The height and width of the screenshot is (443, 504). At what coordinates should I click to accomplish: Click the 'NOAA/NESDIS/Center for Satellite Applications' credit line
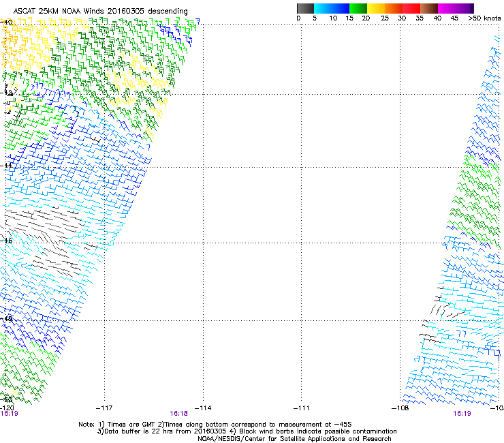coord(294,439)
